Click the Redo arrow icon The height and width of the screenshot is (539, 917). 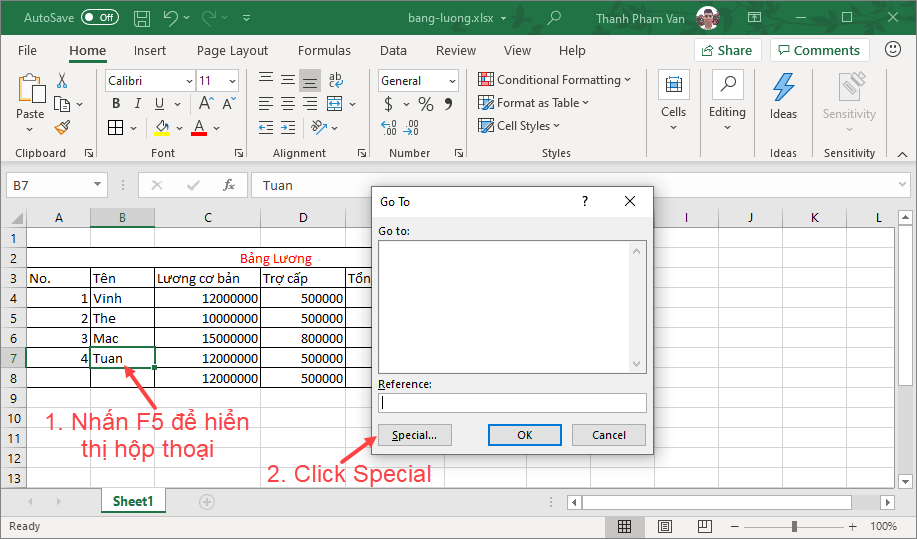tap(209, 18)
